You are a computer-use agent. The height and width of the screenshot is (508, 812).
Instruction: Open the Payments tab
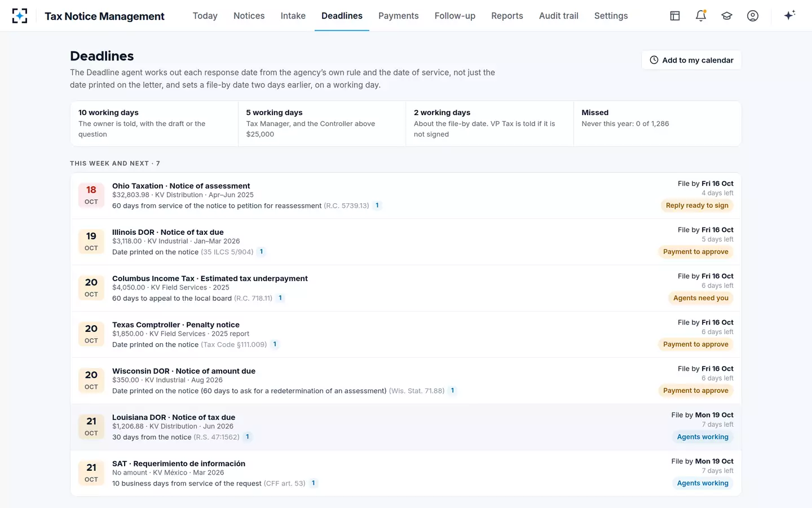(x=399, y=16)
